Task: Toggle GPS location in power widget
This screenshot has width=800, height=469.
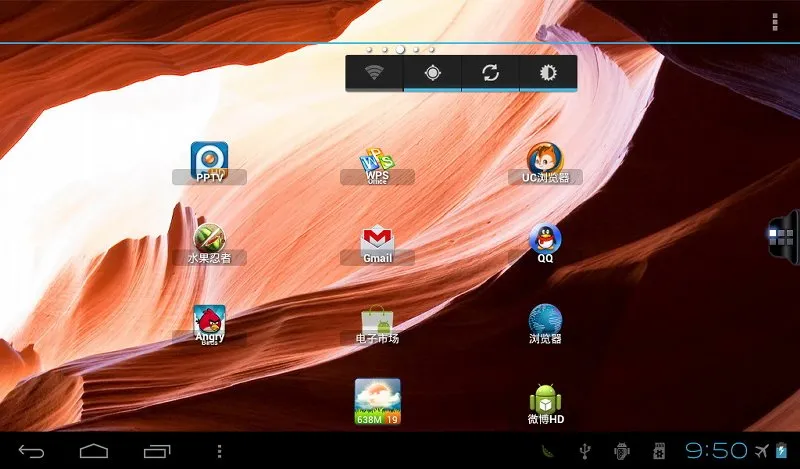Action: (x=433, y=73)
